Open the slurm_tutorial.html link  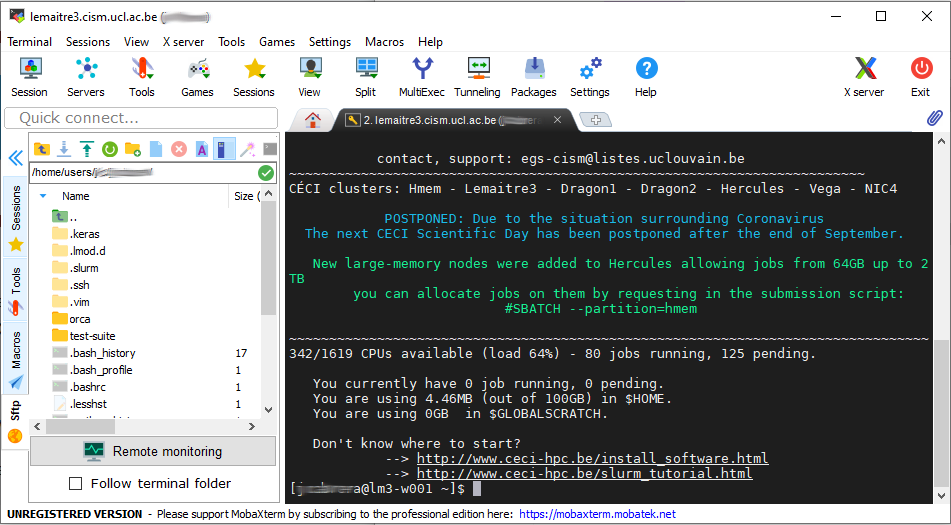tap(585, 473)
